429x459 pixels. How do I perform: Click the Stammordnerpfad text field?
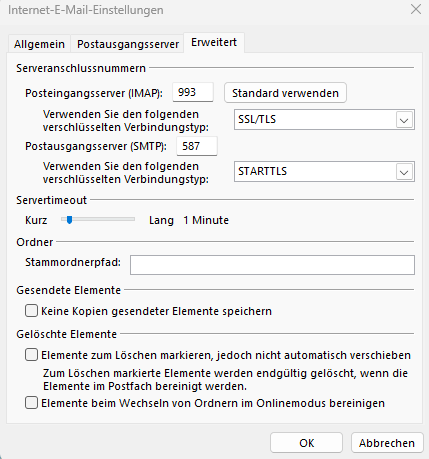[272, 265]
